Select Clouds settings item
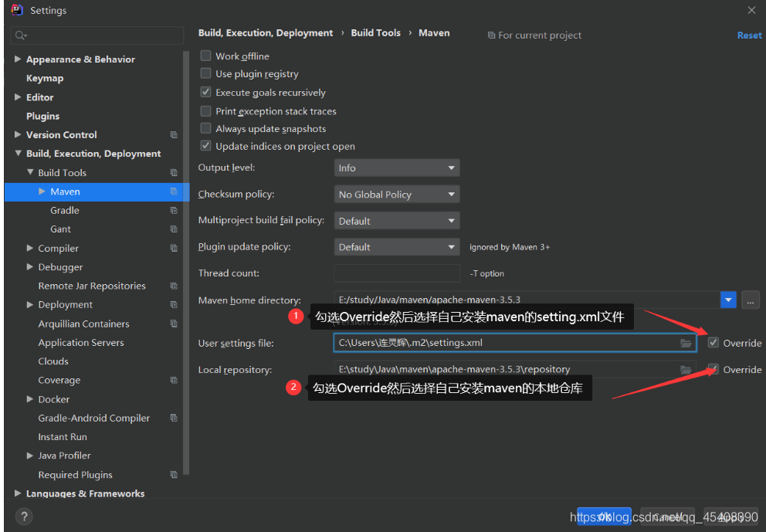The width and height of the screenshot is (766, 532). tap(53, 361)
